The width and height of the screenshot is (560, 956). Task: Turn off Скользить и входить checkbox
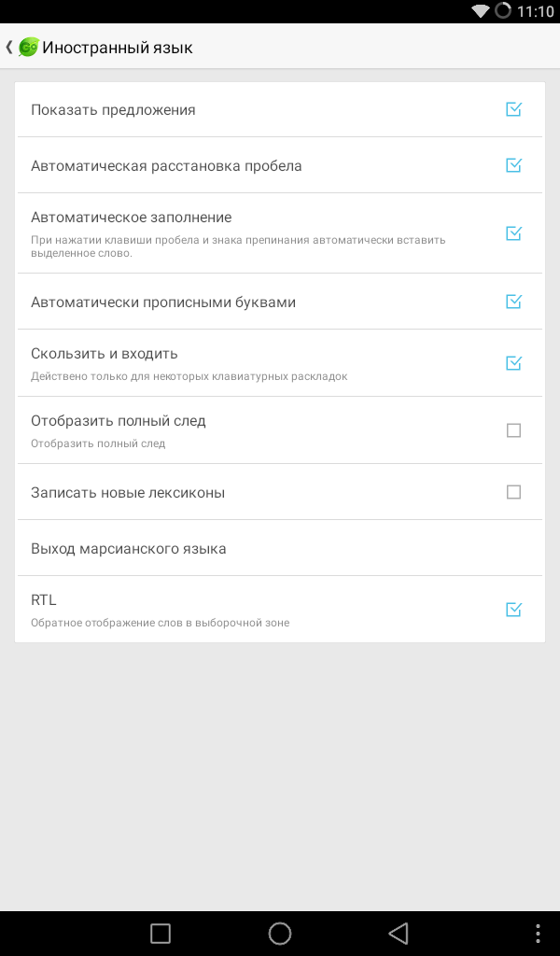coord(513,363)
